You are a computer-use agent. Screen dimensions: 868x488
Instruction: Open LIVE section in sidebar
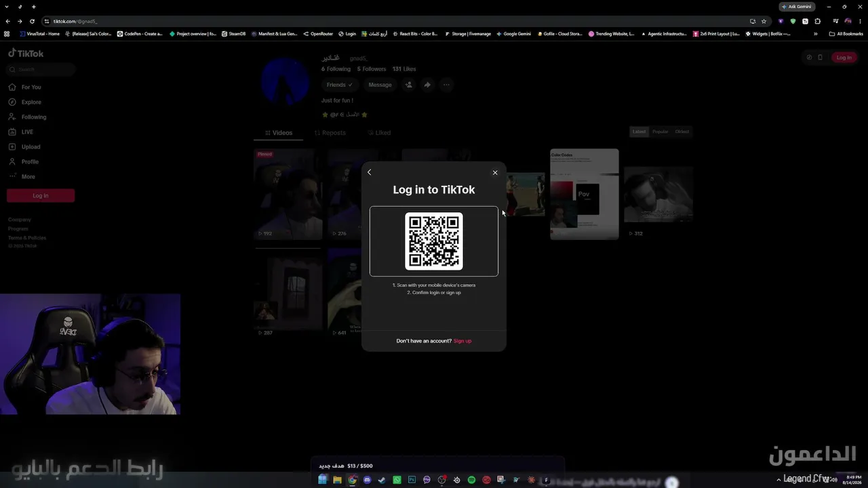[21, 132]
